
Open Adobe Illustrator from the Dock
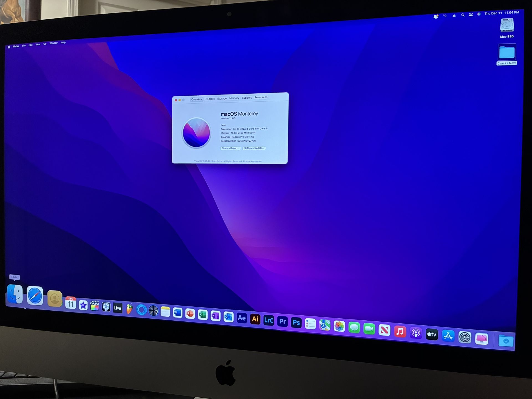[255, 319]
